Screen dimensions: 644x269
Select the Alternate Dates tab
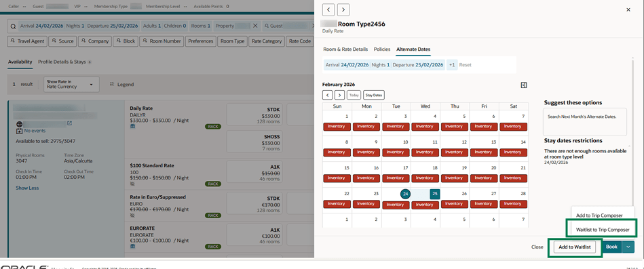click(413, 49)
